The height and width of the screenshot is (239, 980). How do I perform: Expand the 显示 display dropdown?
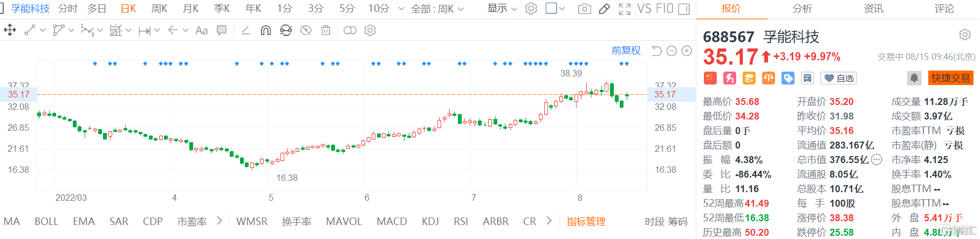click(502, 9)
